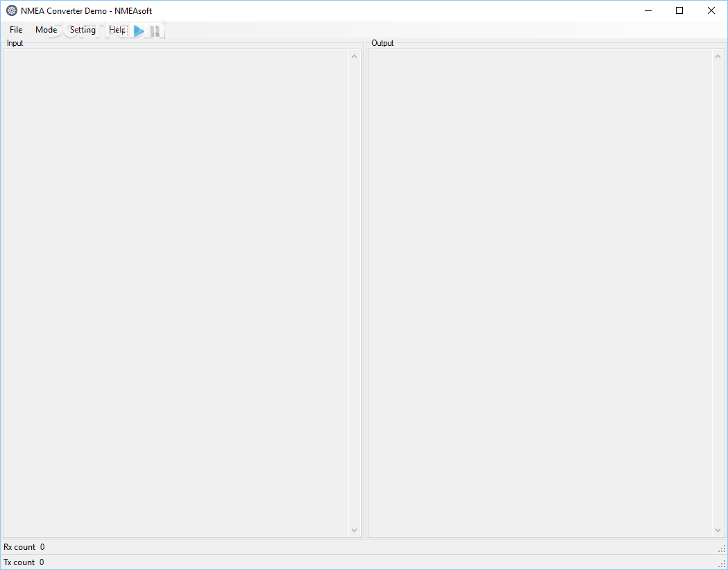This screenshot has height=570, width=728.
Task: Click the Input pane scroll-down arrow
Action: 354,530
